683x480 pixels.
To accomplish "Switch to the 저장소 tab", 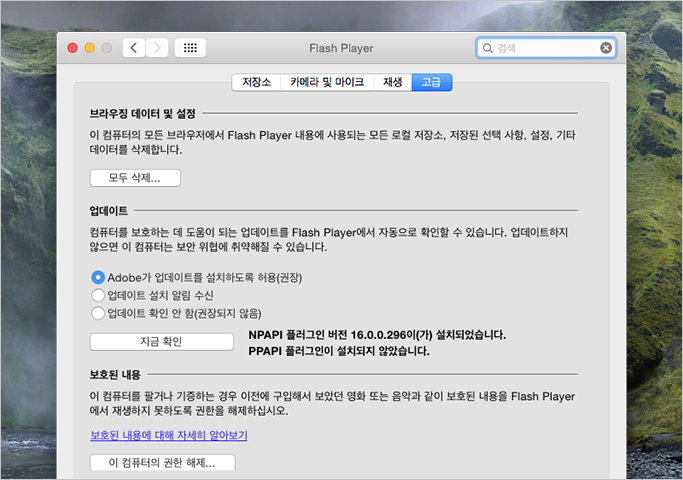I will 256,82.
